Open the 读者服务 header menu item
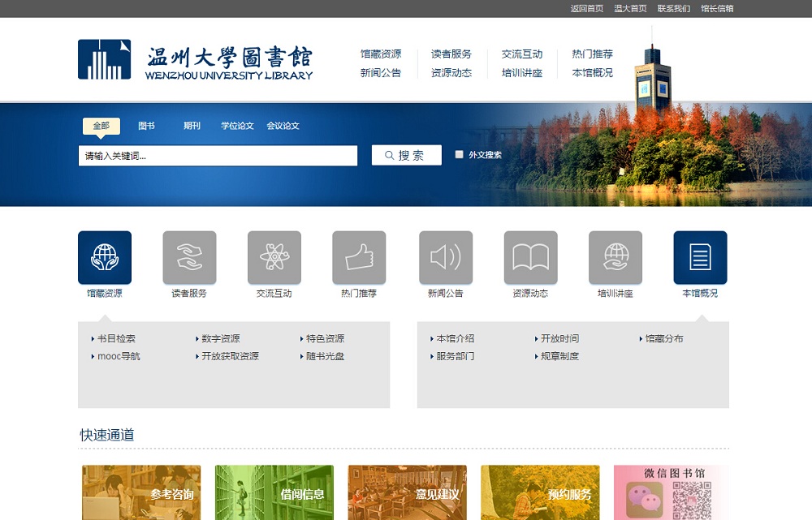The image size is (812, 520). tap(451, 54)
